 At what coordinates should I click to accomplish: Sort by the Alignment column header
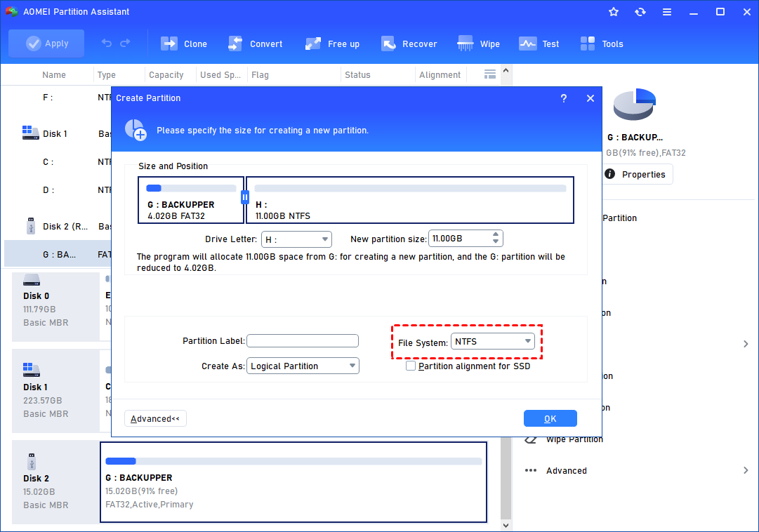(x=440, y=75)
